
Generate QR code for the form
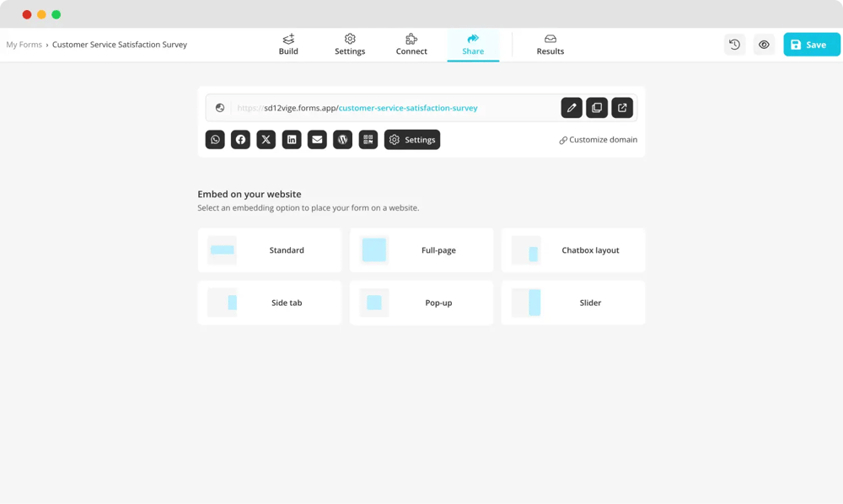[368, 140]
